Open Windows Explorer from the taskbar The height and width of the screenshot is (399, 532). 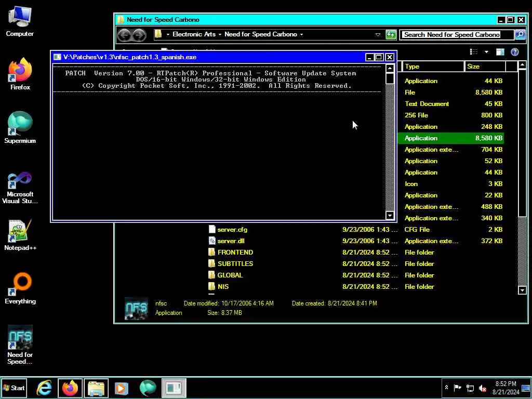click(x=96, y=388)
